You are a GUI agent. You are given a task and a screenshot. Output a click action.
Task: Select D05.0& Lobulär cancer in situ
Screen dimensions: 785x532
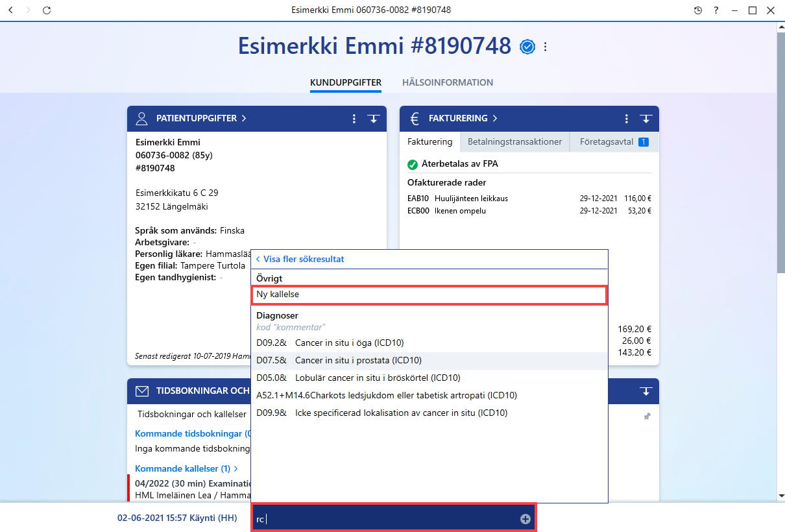[x=429, y=378]
